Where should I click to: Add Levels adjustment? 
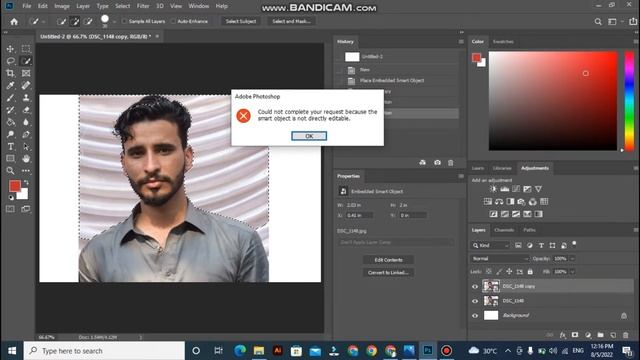pyautogui.click(x=504, y=189)
